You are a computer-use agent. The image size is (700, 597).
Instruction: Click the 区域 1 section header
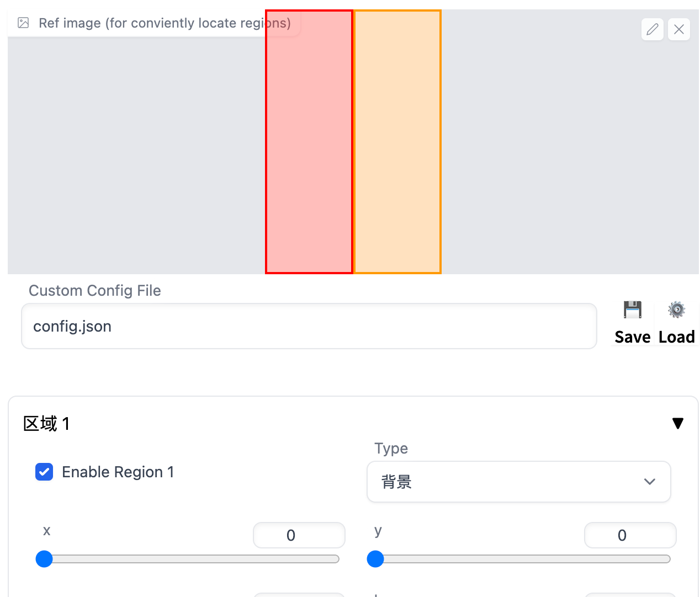point(47,424)
